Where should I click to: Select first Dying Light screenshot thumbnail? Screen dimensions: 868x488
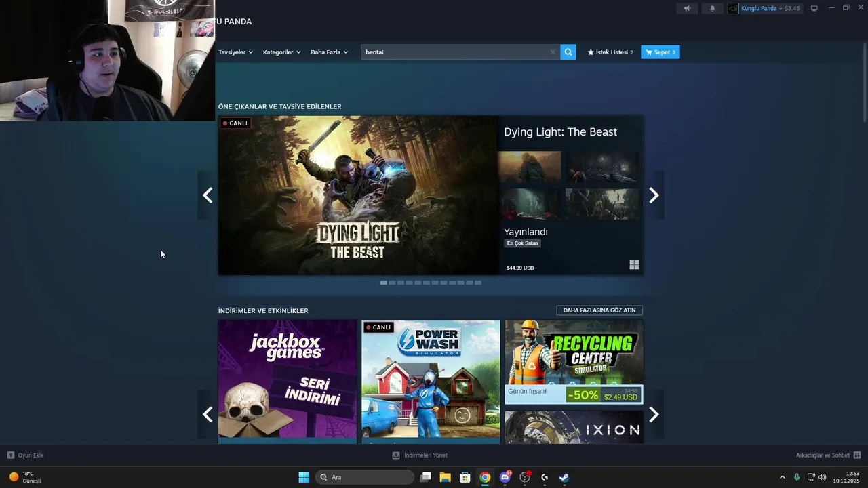pyautogui.click(x=530, y=167)
